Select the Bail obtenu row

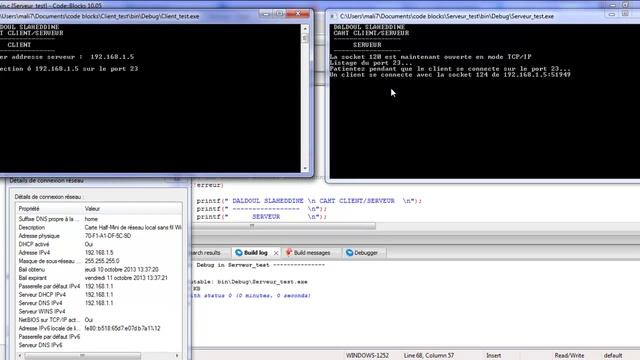99,269
